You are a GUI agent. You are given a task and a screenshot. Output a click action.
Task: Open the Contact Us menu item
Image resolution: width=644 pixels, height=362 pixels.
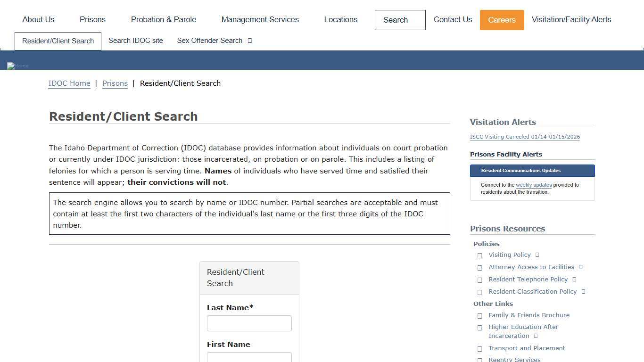click(453, 19)
